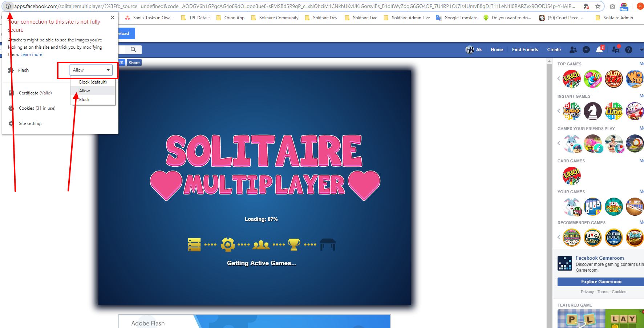Click Create in Facebook top bar
The width and height of the screenshot is (644, 328).
554,50
